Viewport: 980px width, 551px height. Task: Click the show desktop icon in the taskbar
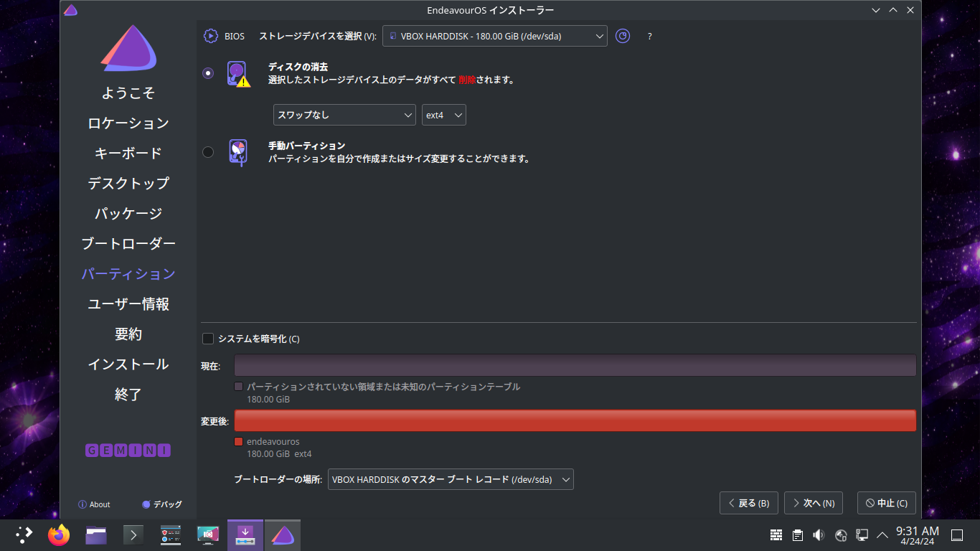point(957,535)
